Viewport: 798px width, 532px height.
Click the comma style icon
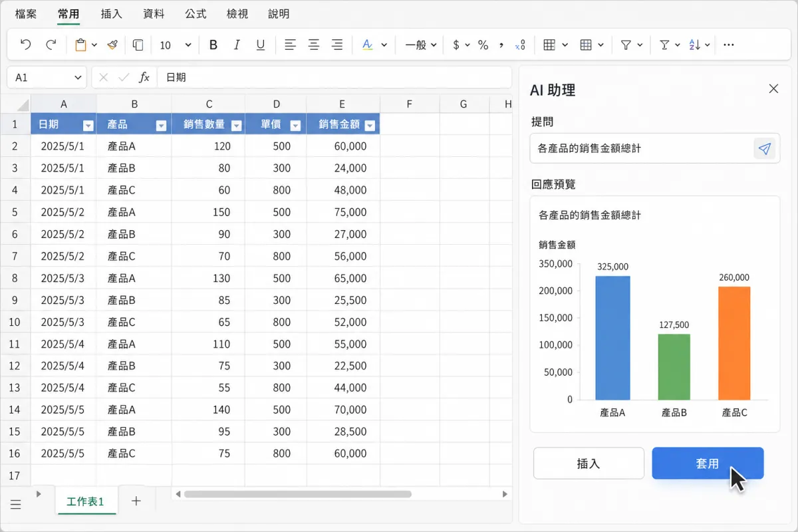point(501,45)
